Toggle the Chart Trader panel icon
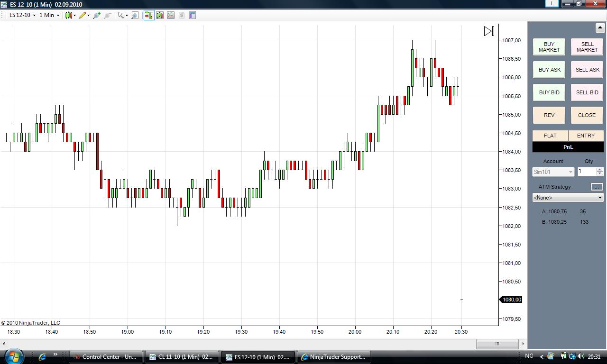This screenshot has width=607, height=364. 149,15
